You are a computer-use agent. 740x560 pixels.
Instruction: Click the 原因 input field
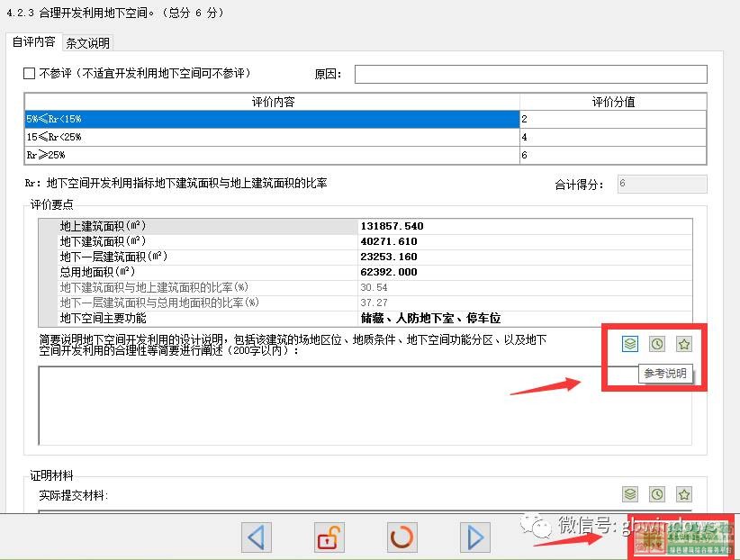pyautogui.click(x=530, y=74)
